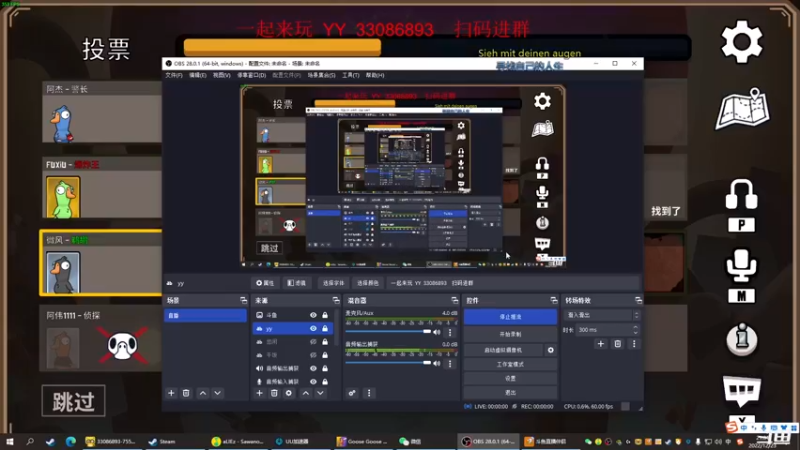800x450 pixels.
Task: Add a scene transition with plus icon
Action: click(x=601, y=344)
